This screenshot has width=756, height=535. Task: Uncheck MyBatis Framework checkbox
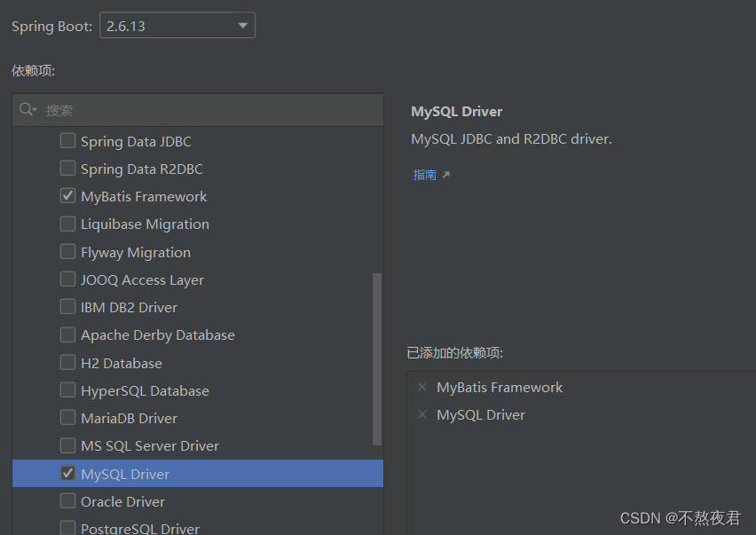68,196
